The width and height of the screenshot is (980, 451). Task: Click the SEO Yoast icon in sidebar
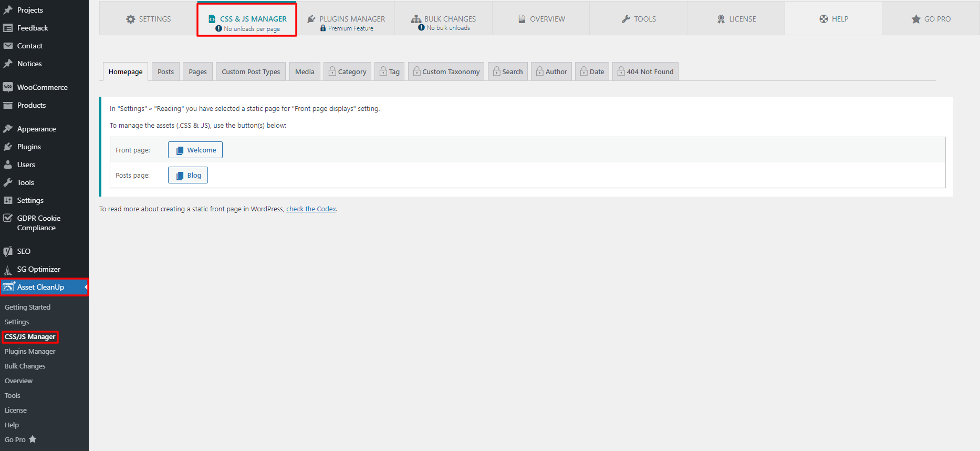coord(8,251)
